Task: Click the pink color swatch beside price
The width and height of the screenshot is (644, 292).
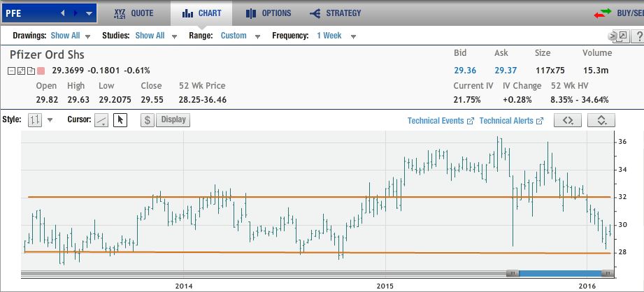Action: point(41,71)
